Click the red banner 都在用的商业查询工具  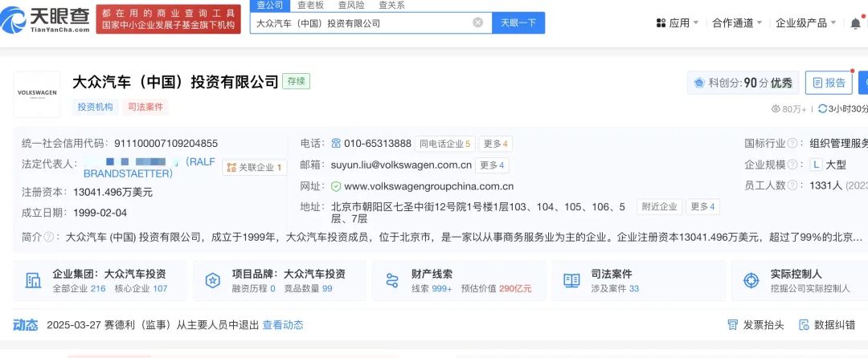click(x=168, y=19)
